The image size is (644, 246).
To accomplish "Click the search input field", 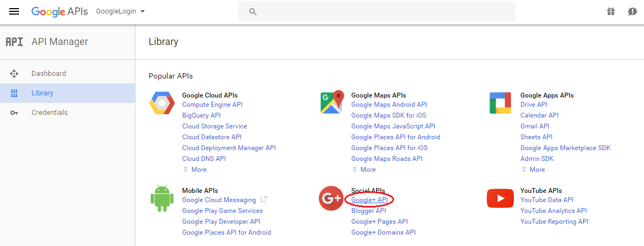I will (376, 11).
